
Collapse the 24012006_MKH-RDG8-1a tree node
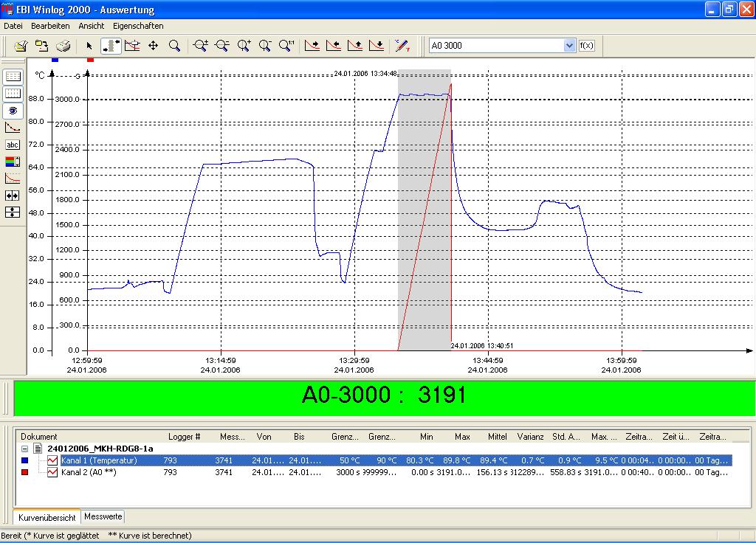[x=24, y=449]
